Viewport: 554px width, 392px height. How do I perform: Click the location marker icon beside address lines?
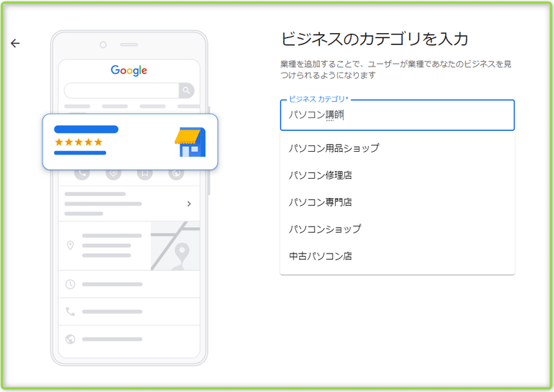(71, 245)
